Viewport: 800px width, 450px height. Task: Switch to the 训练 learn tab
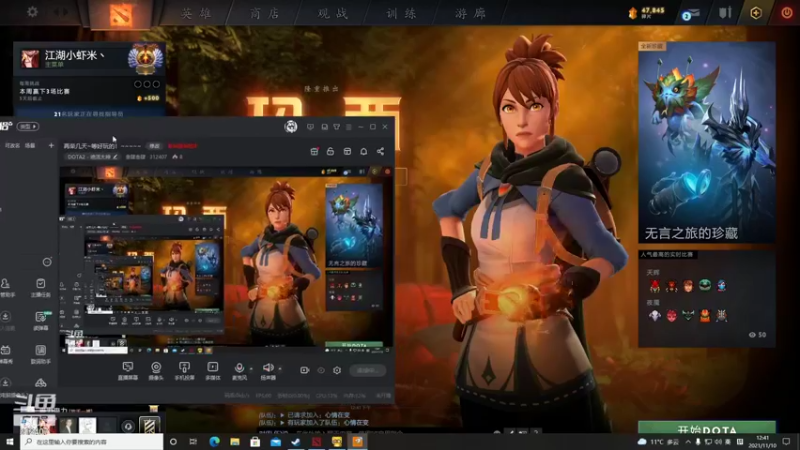(402, 13)
